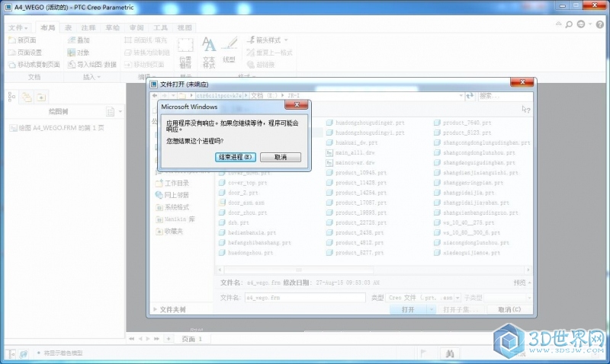This screenshot has width=610, height=364.
Task: Select the folder browser navigator tab icon
Action: coord(27,97)
